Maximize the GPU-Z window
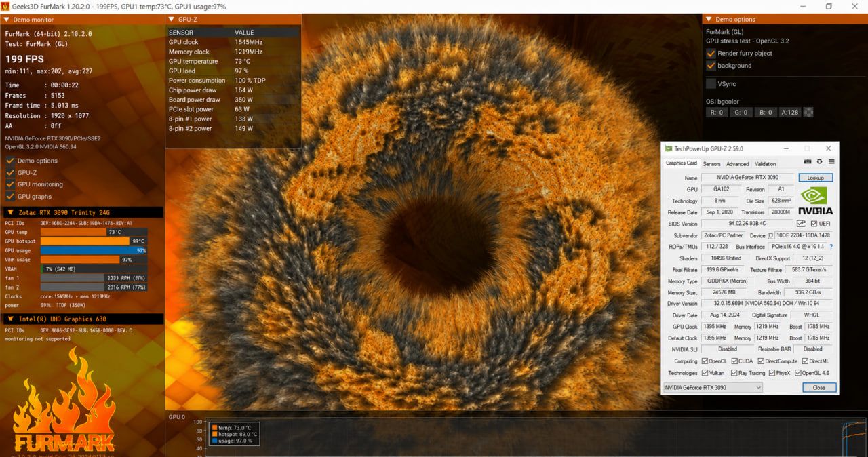The width and height of the screenshot is (868, 457). (807, 148)
